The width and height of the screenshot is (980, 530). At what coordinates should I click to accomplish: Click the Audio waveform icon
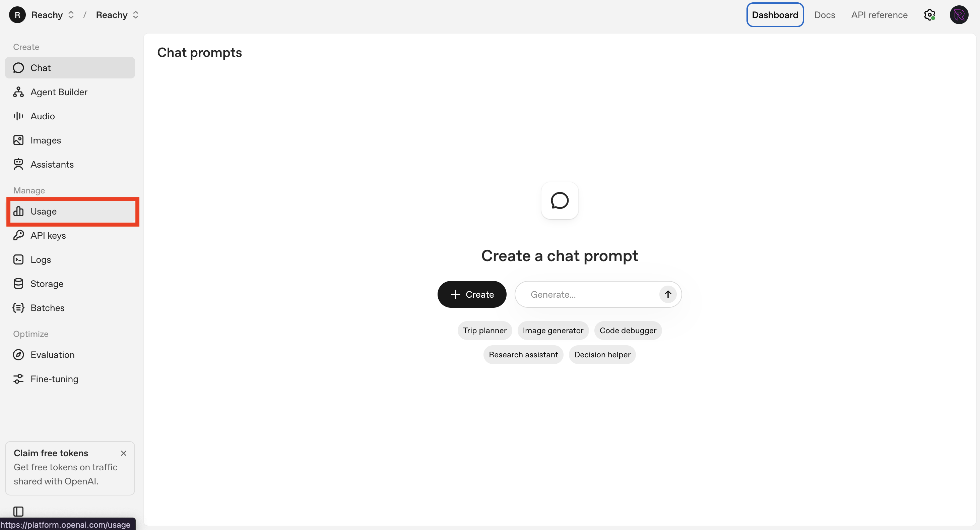(x=18, y=116)
